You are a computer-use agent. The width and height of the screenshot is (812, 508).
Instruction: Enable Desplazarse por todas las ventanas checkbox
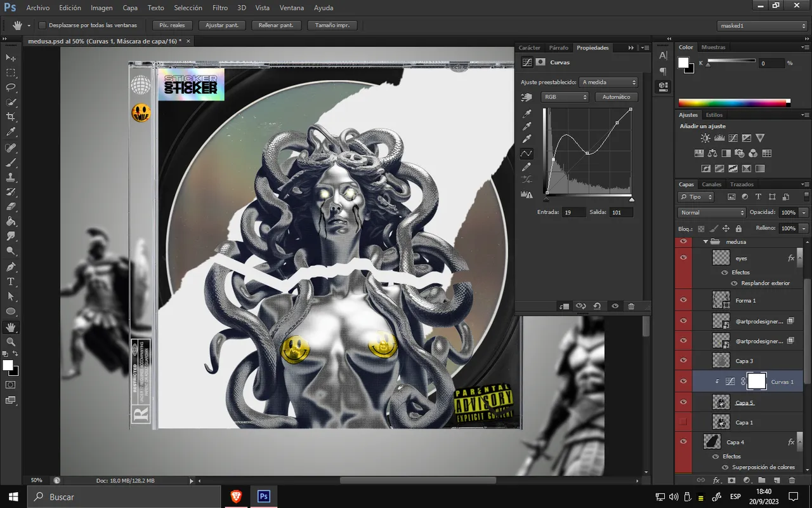(43, 25)
